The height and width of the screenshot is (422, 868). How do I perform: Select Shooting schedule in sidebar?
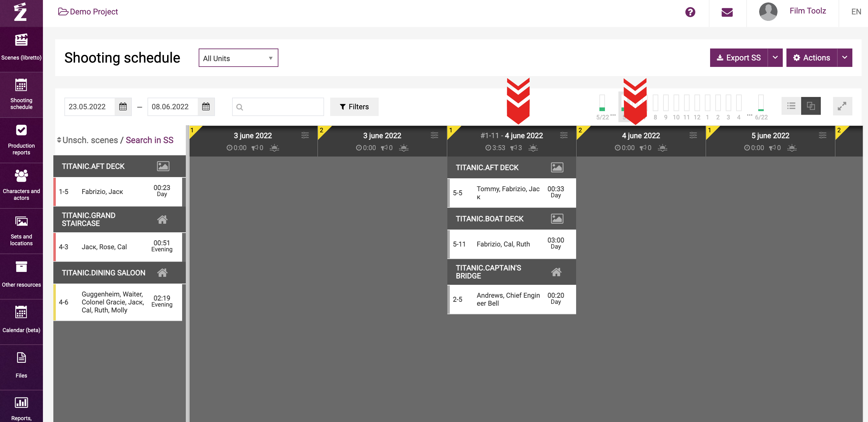[21, 95]
